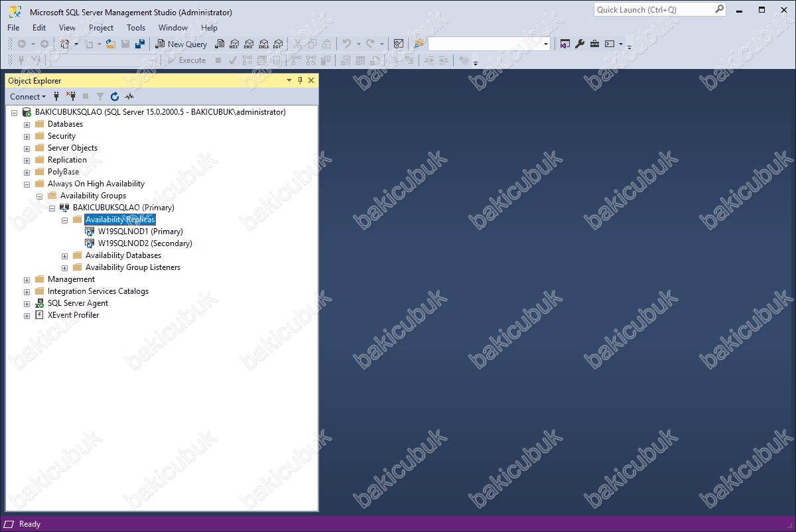Select the Availability Replicas tree item

pos(120,220)
